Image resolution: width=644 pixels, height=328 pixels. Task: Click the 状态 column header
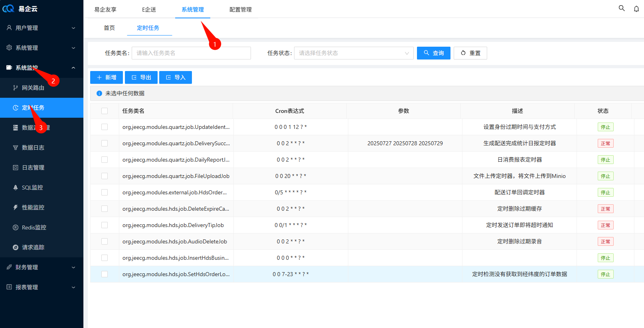point(603,111)
